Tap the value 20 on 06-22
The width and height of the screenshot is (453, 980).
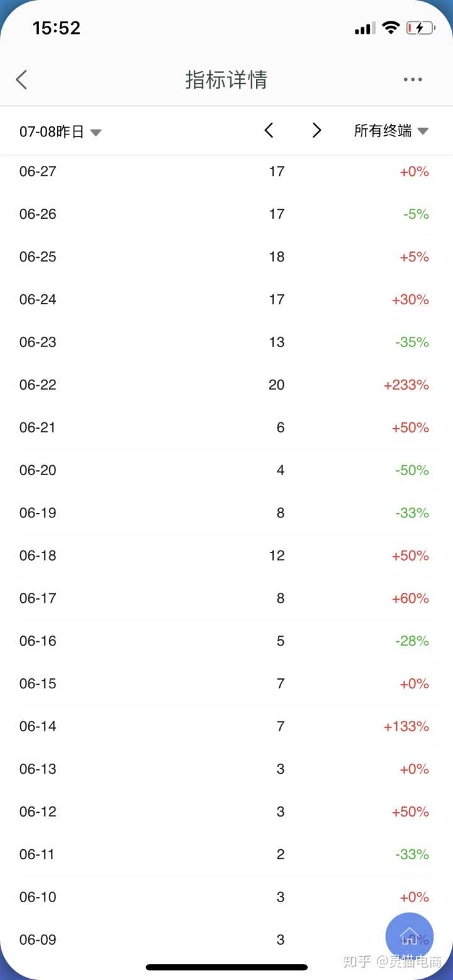coord(276,385)
